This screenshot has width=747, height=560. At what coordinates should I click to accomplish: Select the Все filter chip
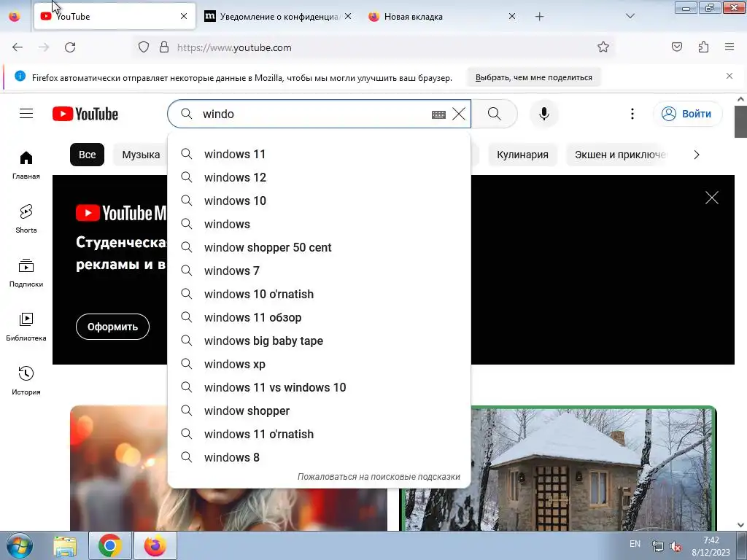[88, 155]
